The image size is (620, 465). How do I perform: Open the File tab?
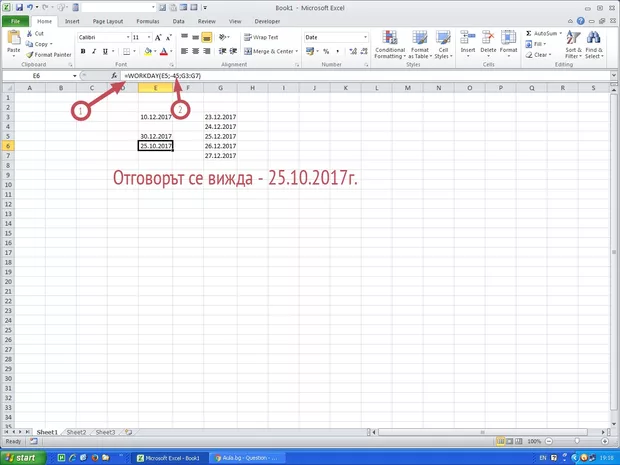tap(15, 21)
